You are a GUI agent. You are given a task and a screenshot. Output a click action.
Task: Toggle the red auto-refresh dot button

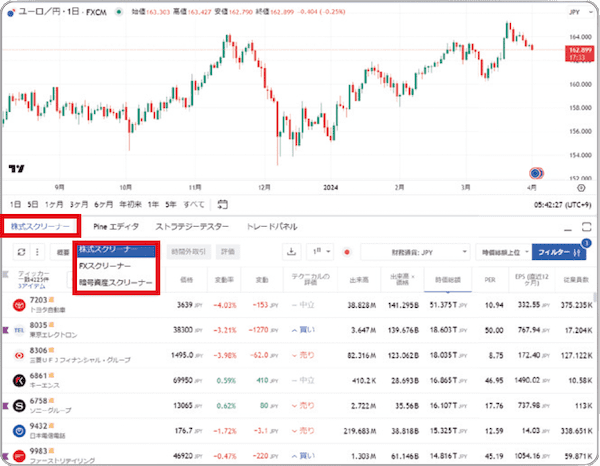tap(347, 252)
